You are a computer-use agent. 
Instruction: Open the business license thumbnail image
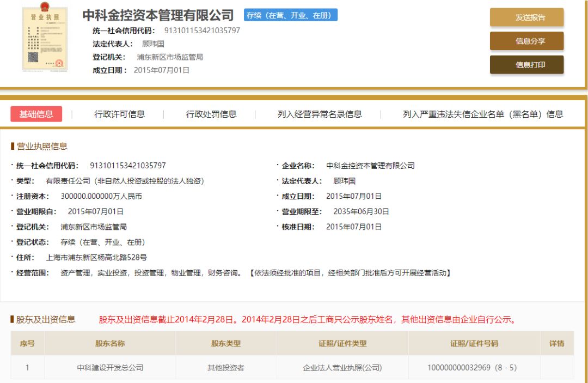tap(45, 39)
